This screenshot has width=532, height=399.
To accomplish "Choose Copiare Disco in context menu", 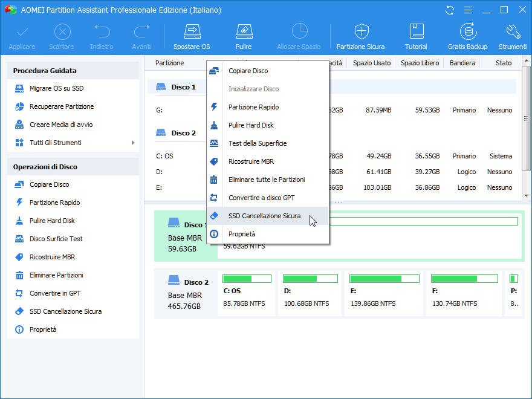I will pos(267,71).
